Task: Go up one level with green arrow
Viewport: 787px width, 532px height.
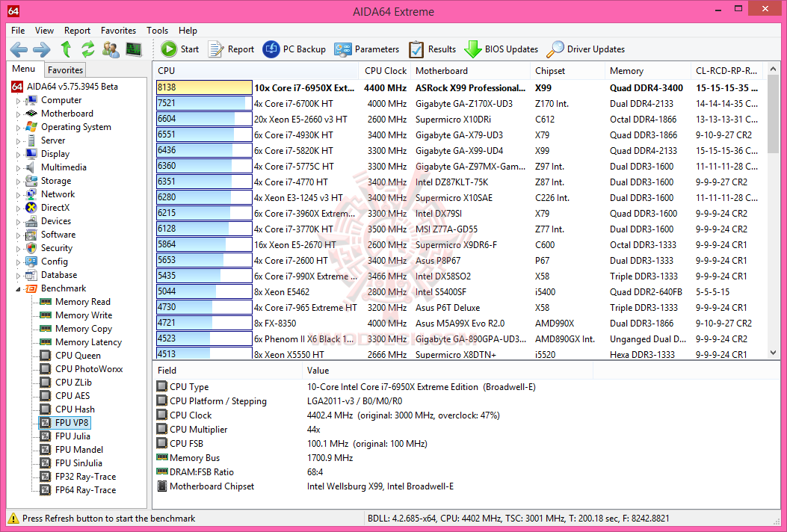Action: coord(66,49)
